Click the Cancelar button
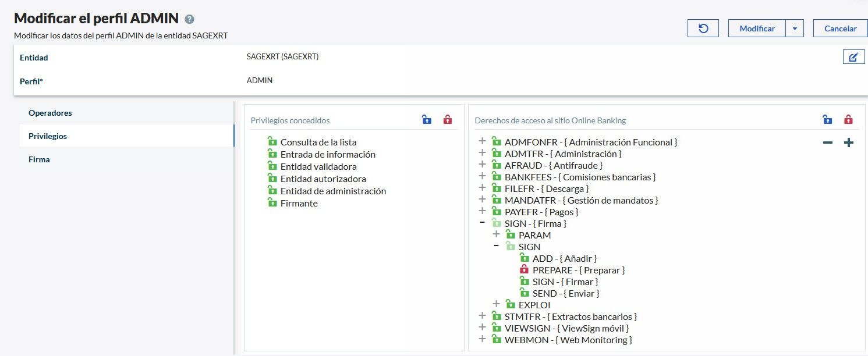868x356 pixels. coord(840,29)
